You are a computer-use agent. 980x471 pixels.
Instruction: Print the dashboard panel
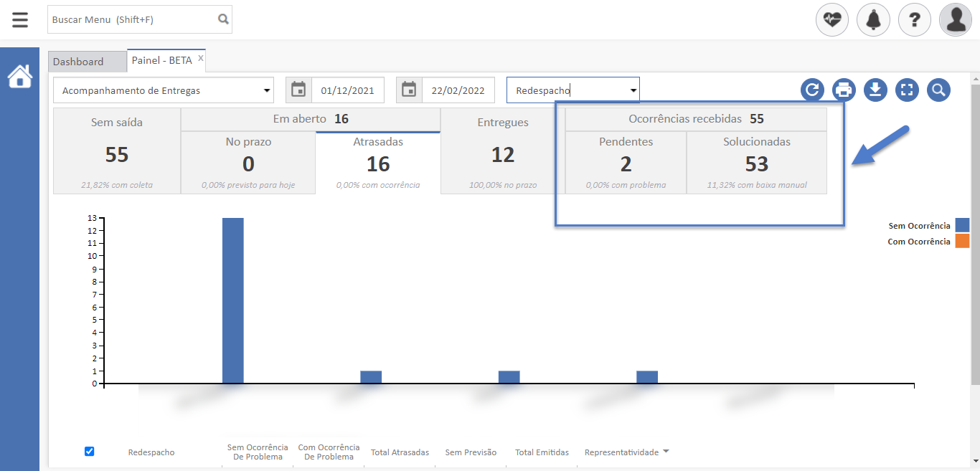[844, 90]
